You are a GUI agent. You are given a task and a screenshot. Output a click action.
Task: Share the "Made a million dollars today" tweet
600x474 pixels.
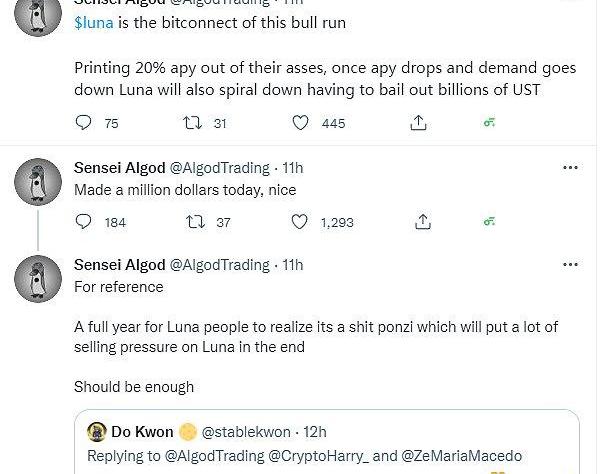pos(423,222)
